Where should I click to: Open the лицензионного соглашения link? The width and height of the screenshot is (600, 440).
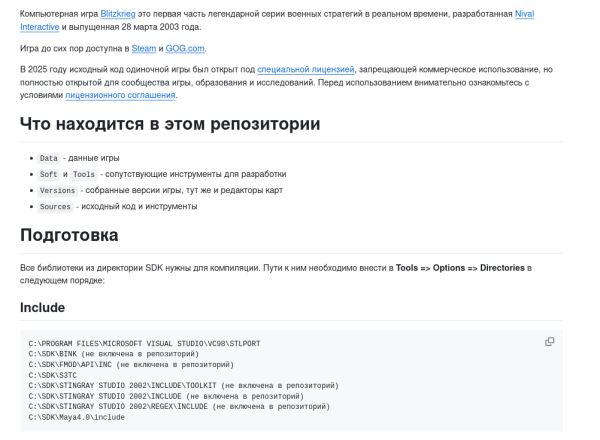pyautogui.click(x=121, y=95)
